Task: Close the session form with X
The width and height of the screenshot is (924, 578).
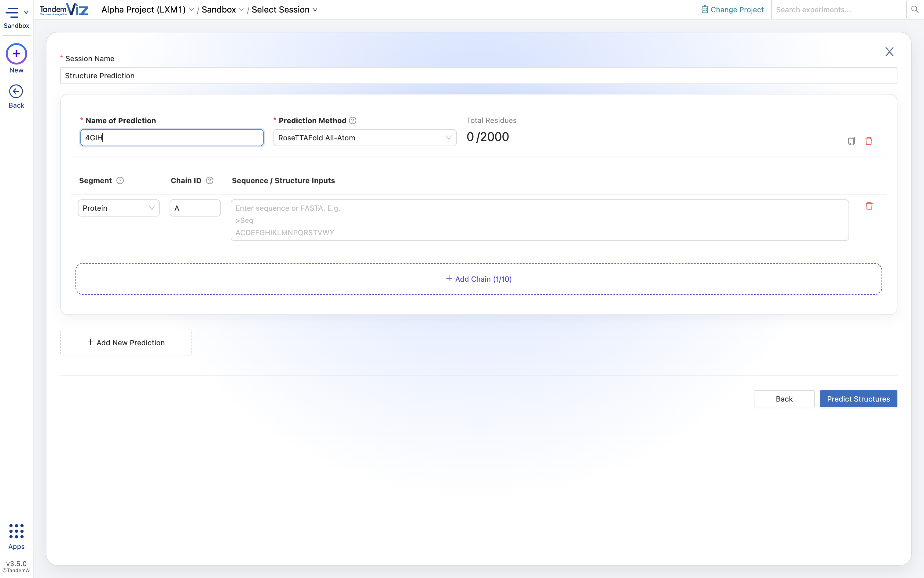Action: point(889,52)
